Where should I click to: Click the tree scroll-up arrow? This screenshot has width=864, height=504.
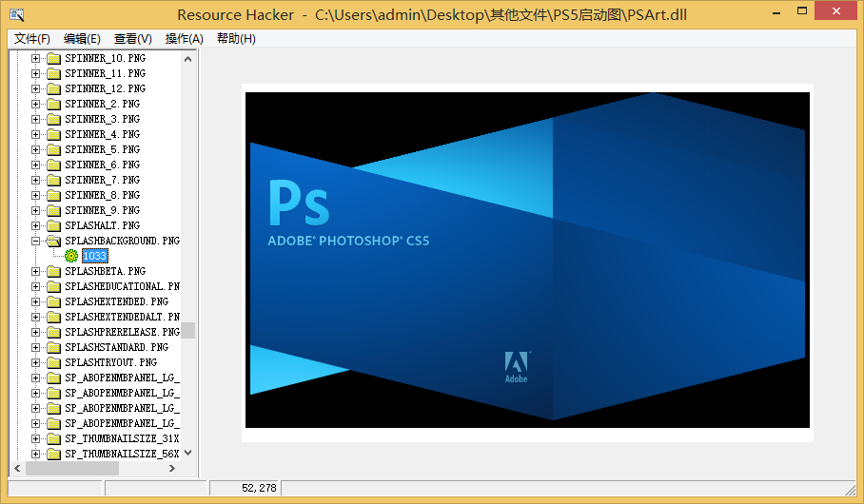click(187, 58)
